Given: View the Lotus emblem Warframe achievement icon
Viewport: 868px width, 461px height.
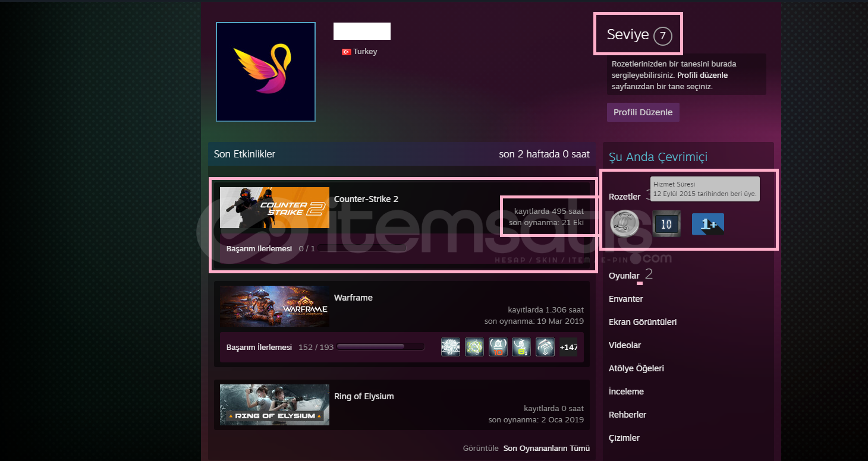Looking at the screenshot, I should [x=545, y=347].
